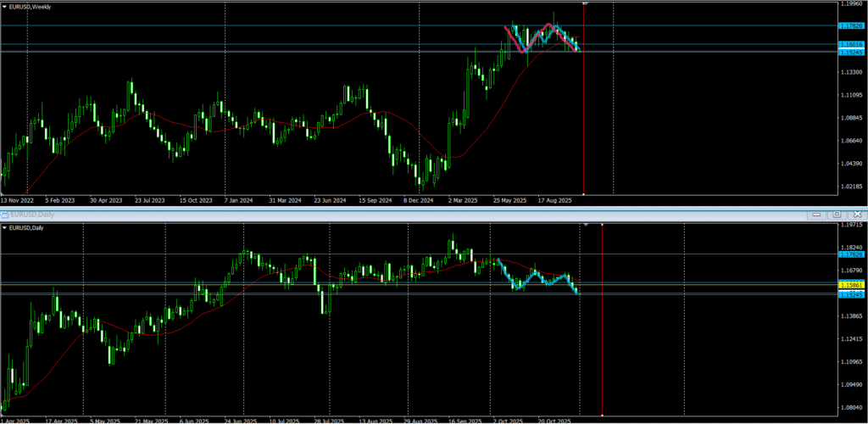Minimize the EURUSD,Daily chart window
The height and width of the screenshot is (424, 868).
click(816, 215)
